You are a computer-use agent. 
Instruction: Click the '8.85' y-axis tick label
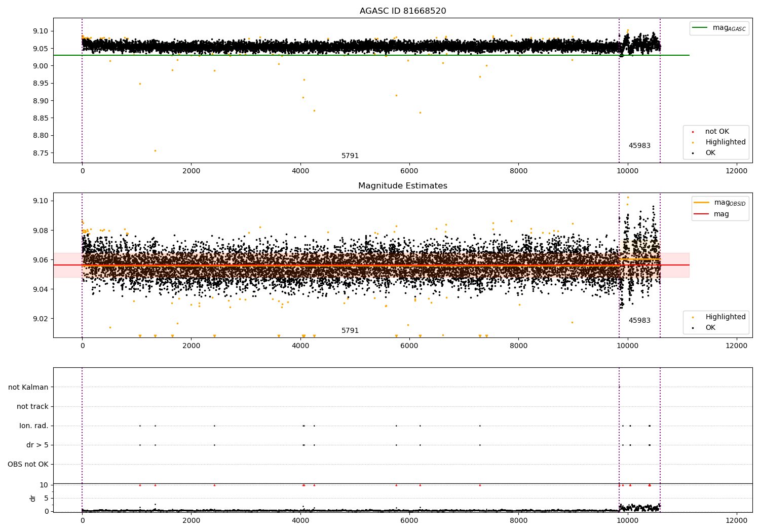tap(41, 119)
